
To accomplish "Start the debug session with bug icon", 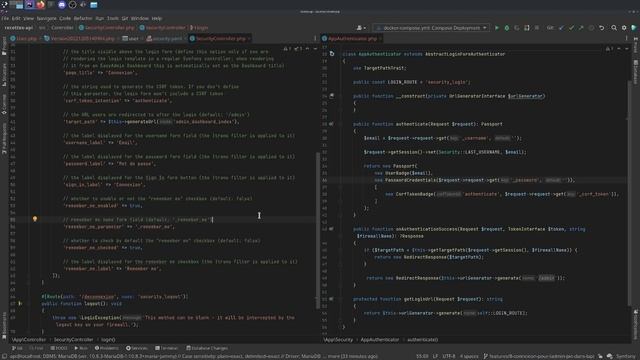I will [507, 28].
